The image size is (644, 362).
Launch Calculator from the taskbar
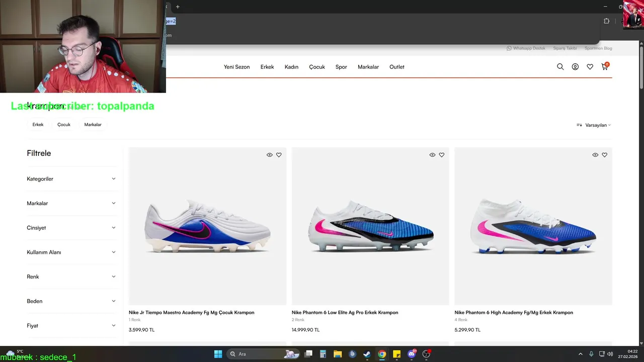[323, 354]
